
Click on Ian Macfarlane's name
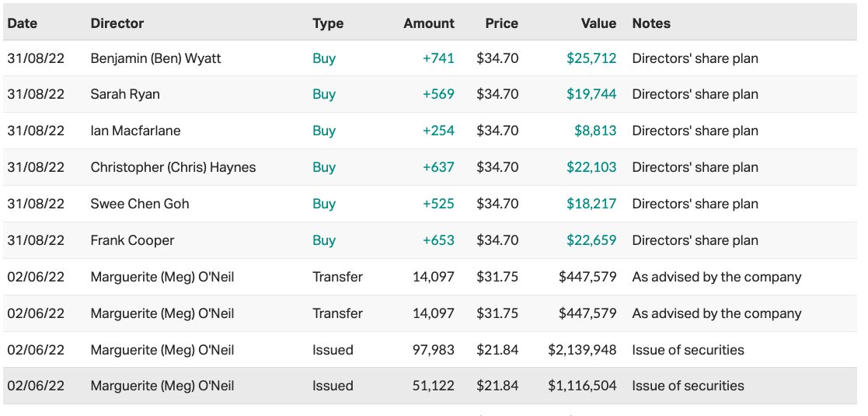135,131
